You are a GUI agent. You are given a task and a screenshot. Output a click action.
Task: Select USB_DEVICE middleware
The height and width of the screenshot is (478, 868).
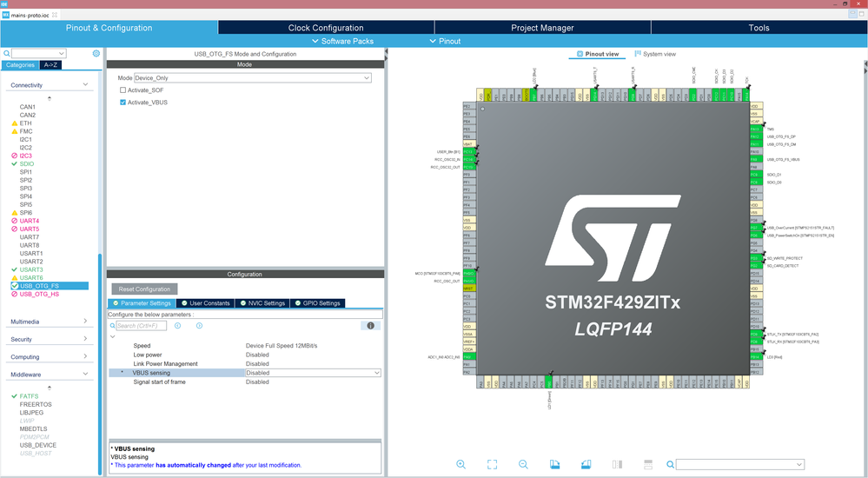click(38, 445)
